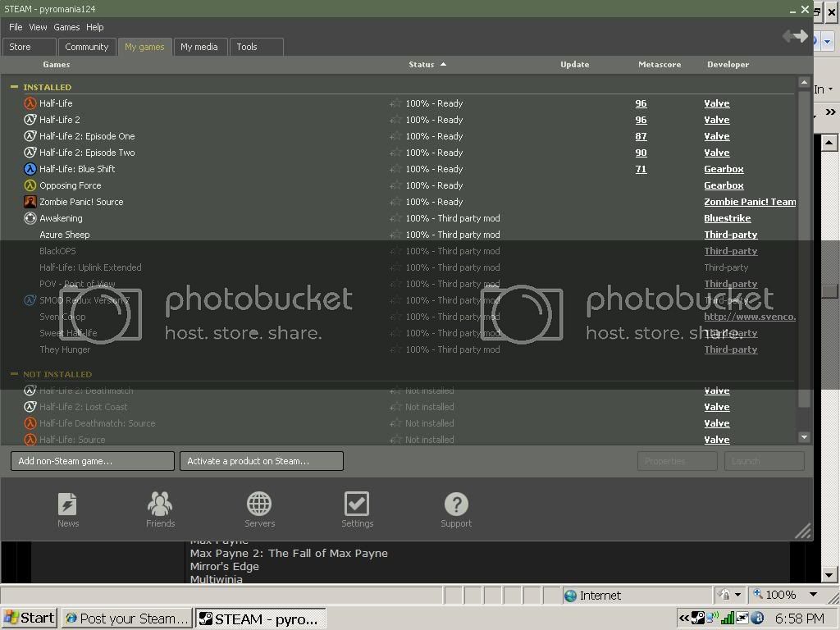
Task: Open the Support question mark icon
Action: pos(456,504)
